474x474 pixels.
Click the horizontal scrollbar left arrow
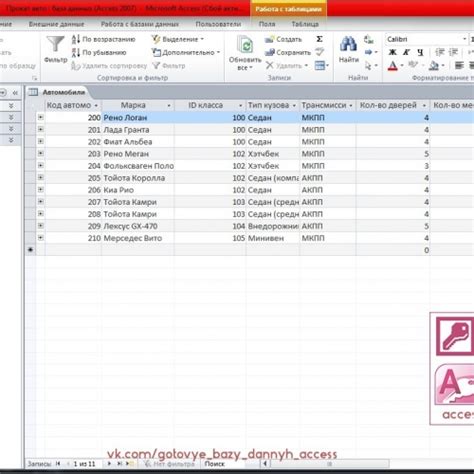(x=265, y=463)
